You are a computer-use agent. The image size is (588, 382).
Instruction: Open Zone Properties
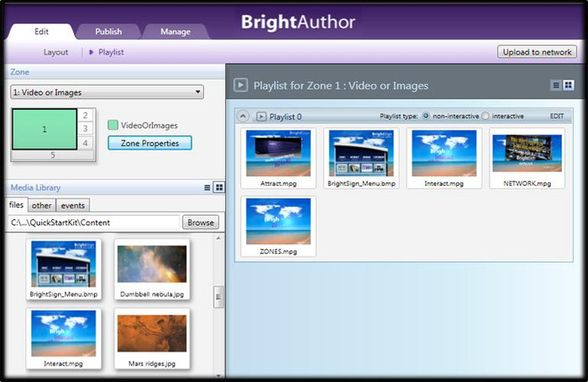(150, 144)
